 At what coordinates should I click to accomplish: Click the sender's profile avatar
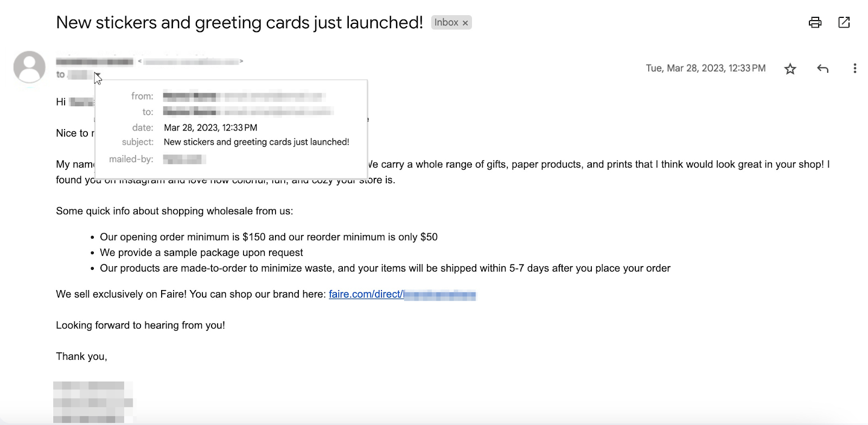[x=29, y=67]
